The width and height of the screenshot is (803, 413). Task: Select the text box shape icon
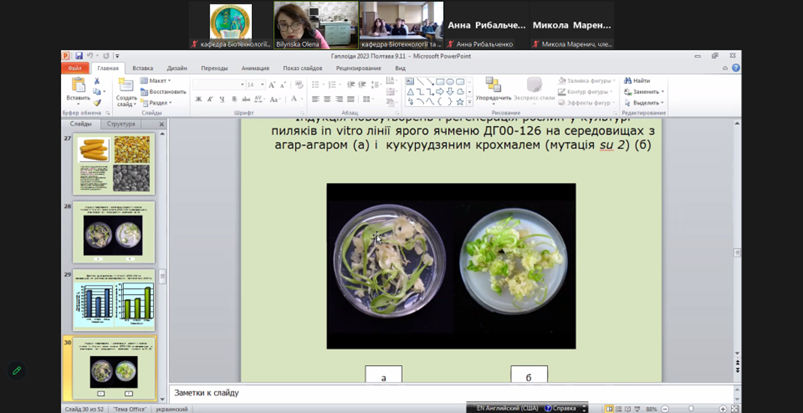[x=410, y=81]
